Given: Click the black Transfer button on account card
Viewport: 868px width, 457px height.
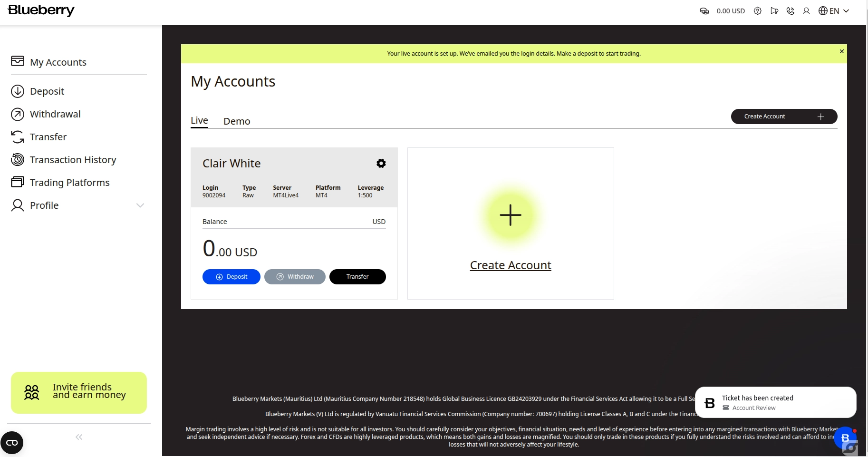Looking at the screenshot, I should click(x=357, y=277).
